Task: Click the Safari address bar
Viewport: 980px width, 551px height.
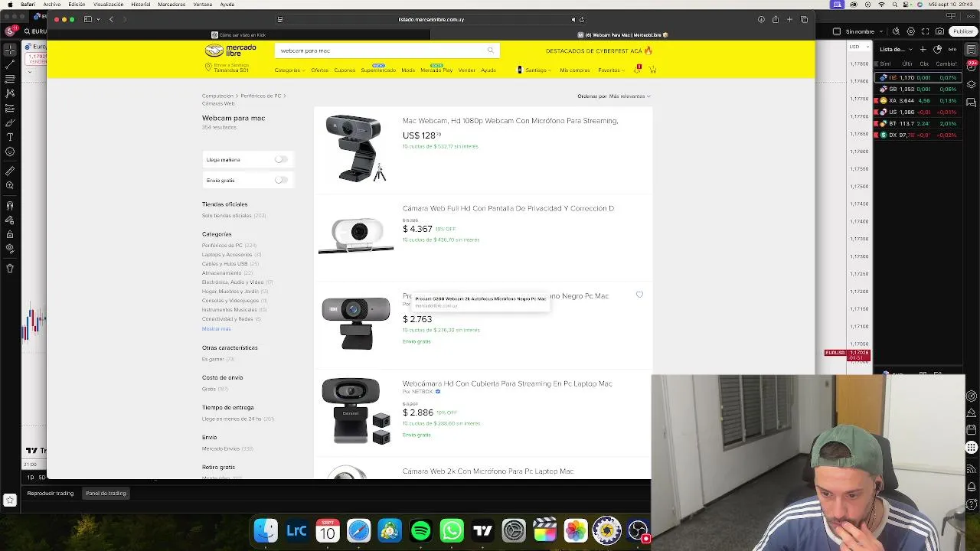Action: (431, 19)
